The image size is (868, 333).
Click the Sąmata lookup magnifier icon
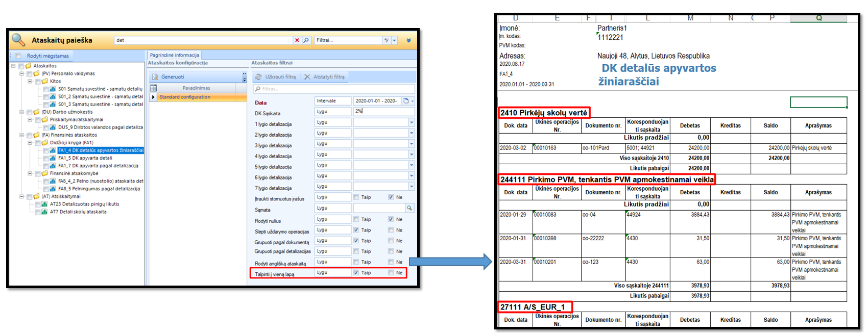point(409,208)
